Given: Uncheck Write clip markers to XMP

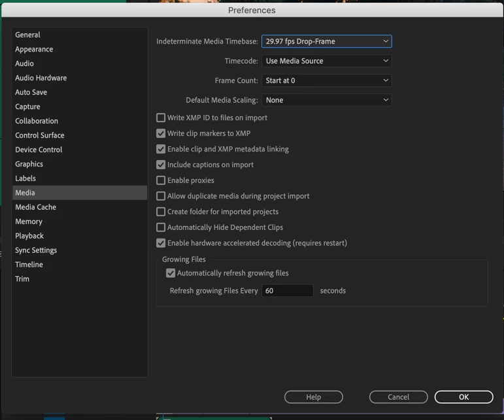Looking at the screenshot, I should (161, 133).
